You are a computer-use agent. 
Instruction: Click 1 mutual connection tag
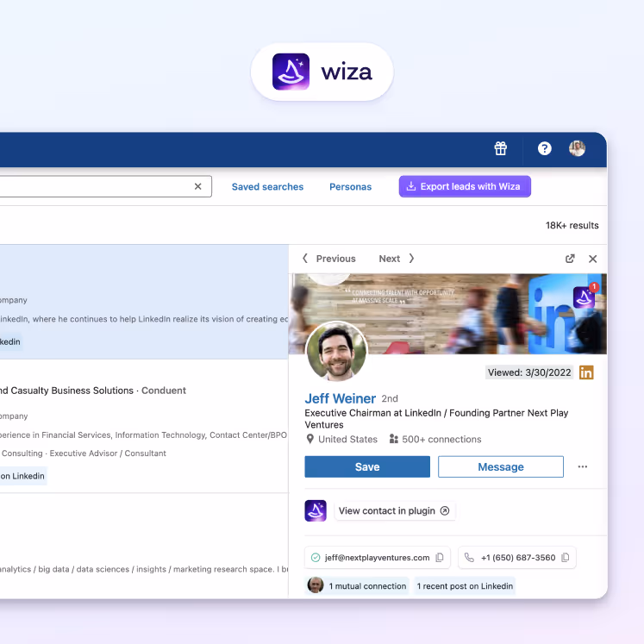pyautogui.click(x=357, y=585)
